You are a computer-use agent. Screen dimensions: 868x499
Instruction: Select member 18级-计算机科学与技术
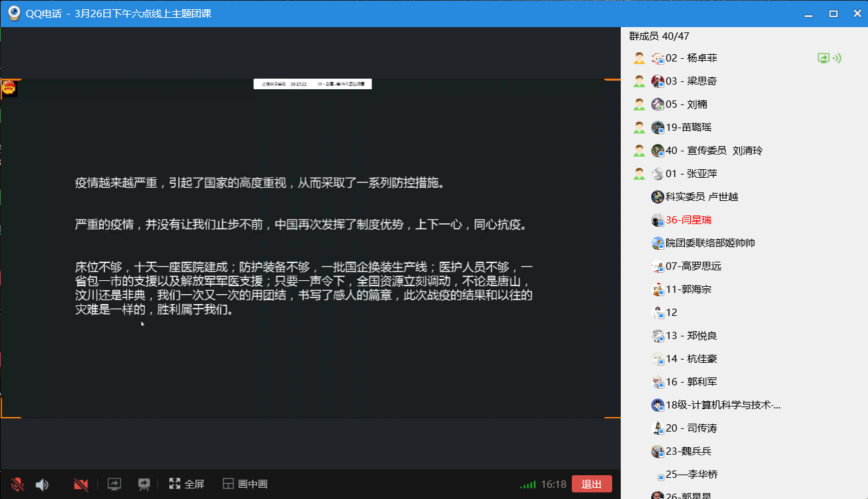723,405
